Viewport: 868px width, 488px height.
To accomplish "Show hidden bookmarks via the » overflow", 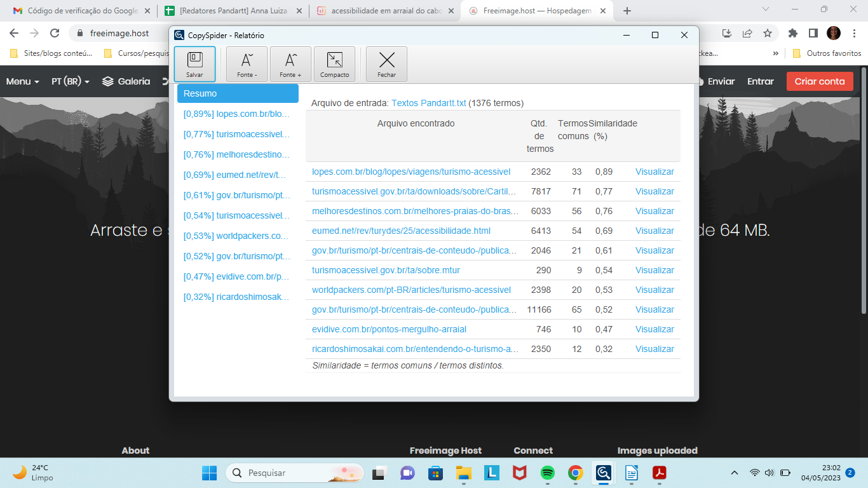I will 775,53.
